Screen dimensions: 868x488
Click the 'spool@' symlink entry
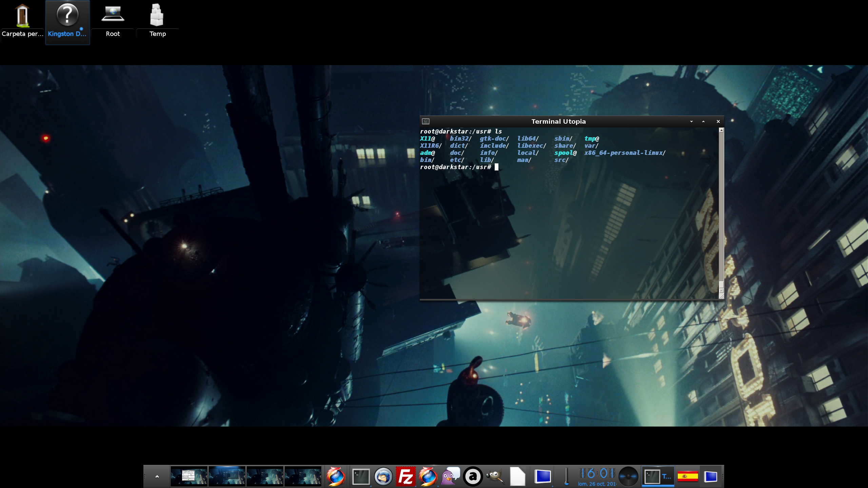coord(565,153)
